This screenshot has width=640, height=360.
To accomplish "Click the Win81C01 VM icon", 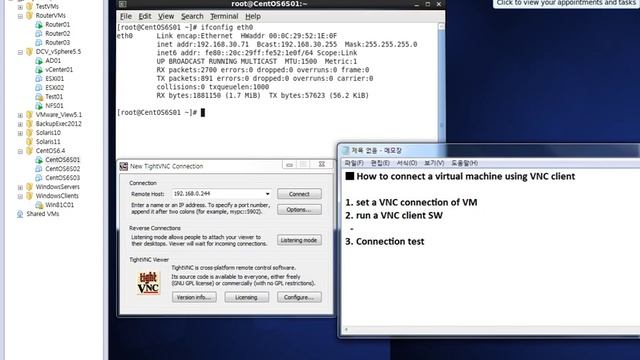I will tap(39, 204).
